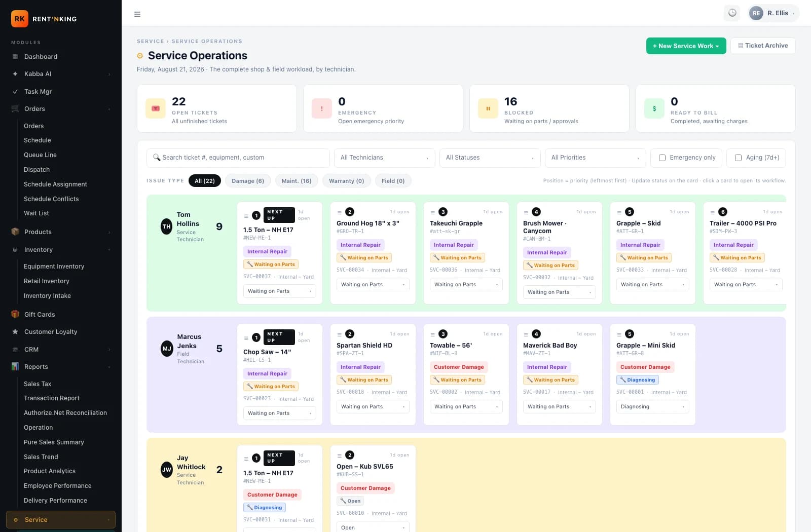811x532 pixels.
Task: Click the Gift Cards gift icon
Action: pyautogui.click(x=15, y=315)
